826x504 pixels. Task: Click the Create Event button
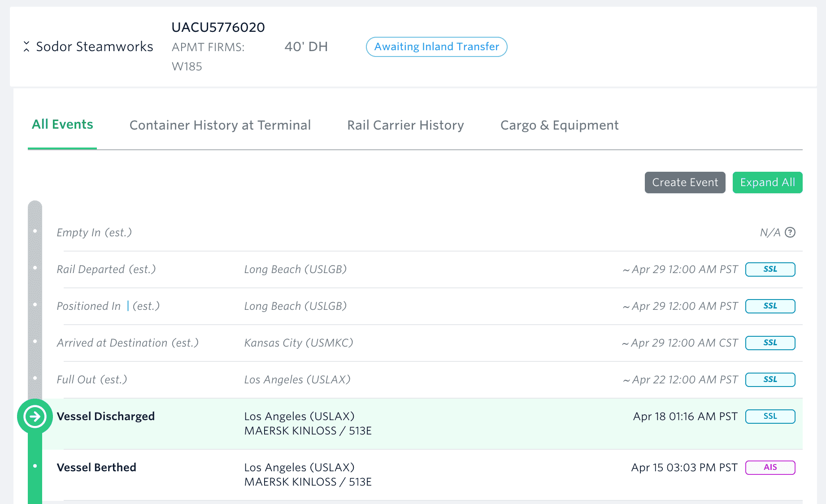click(685, 182)
